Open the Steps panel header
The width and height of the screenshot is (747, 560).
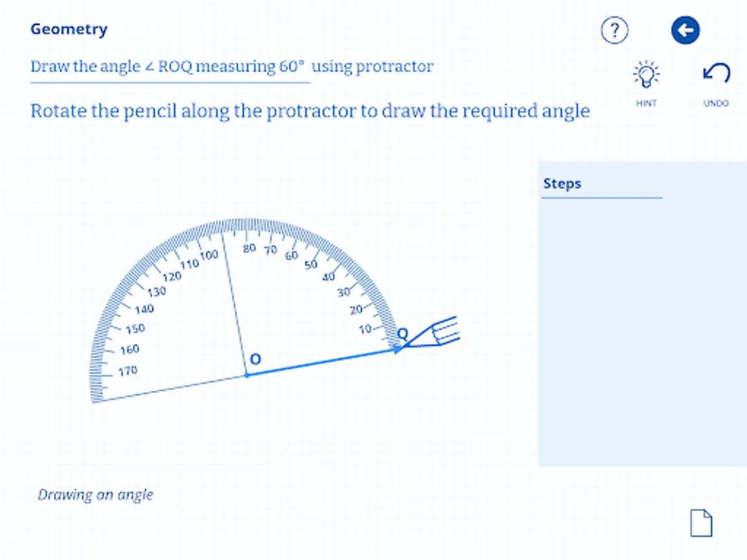[x=562, y=184]
